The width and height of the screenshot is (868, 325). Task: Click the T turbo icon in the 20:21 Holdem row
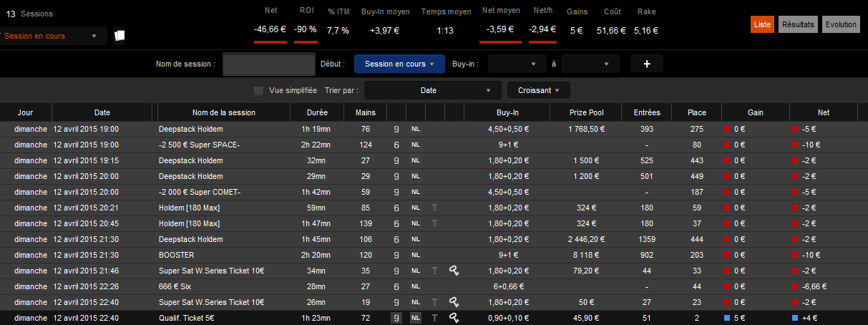[434, 208]
